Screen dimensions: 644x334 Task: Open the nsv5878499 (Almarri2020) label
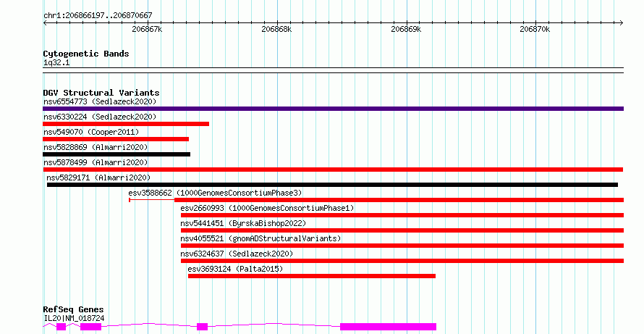click(x=96, y=162)
